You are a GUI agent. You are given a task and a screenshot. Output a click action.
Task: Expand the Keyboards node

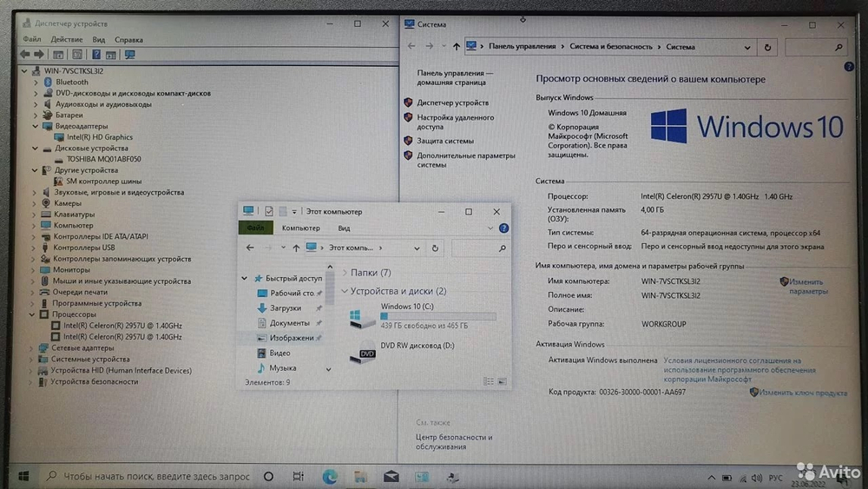point(35,215)
